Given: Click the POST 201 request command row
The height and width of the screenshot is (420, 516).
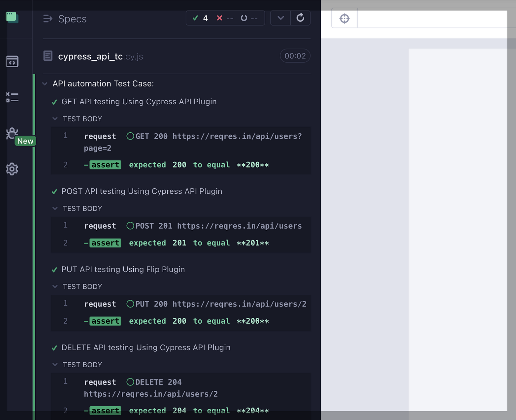Looking at the screenshot, I should 193,226.
